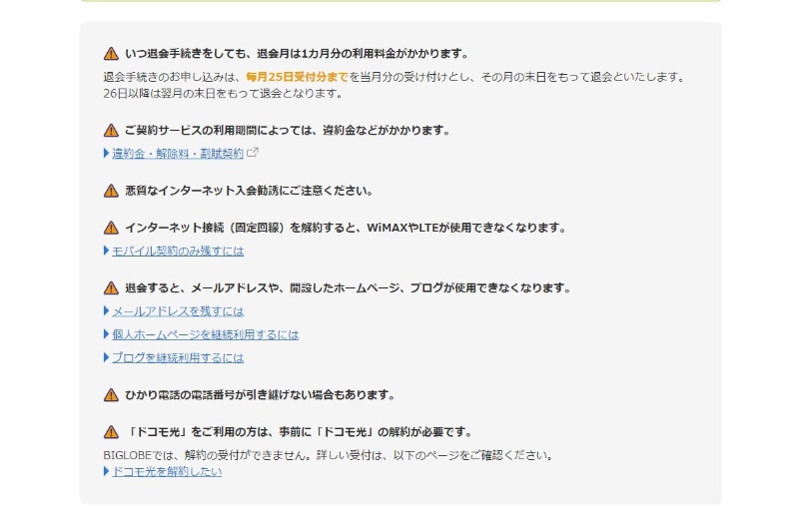Open ドコモ光を解約したい link
This screenshot has width=799, height=532.
[167, 472]
